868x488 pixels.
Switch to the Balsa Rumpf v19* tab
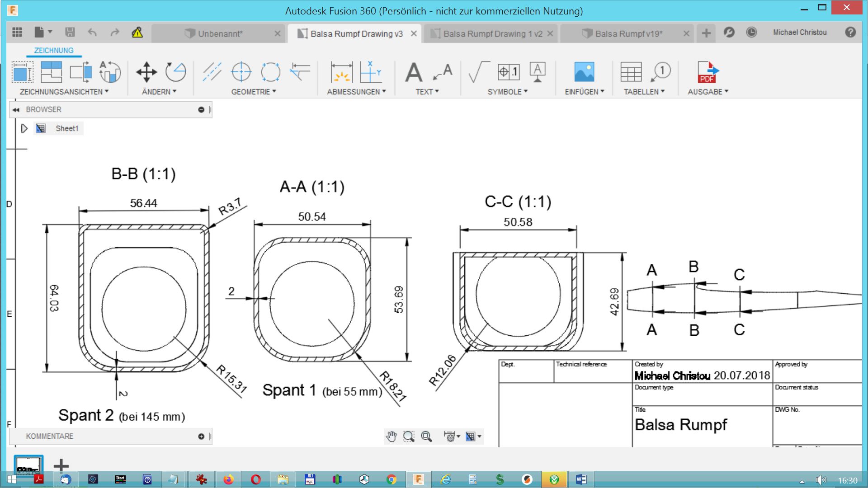[x=628, y=33]
